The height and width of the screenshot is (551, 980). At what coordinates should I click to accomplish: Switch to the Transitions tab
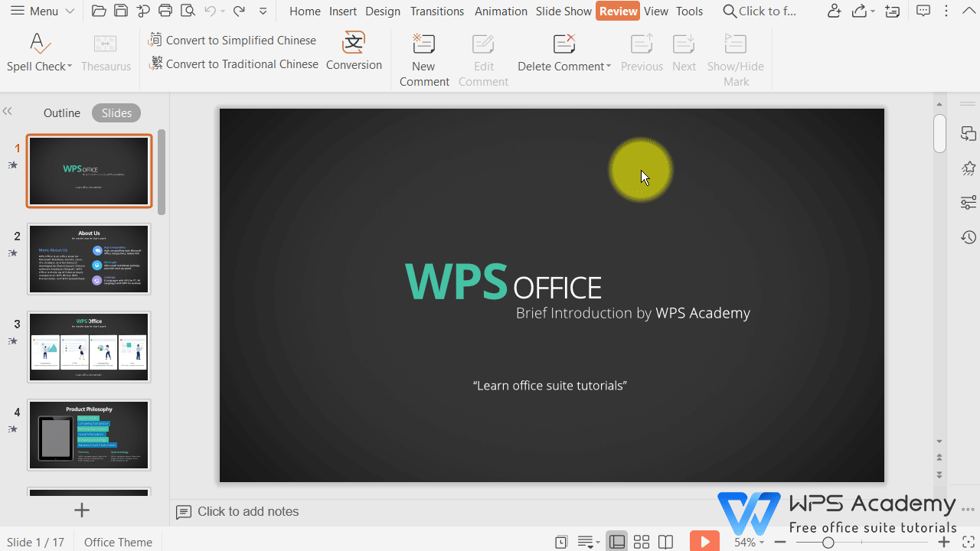coord(437,11)
